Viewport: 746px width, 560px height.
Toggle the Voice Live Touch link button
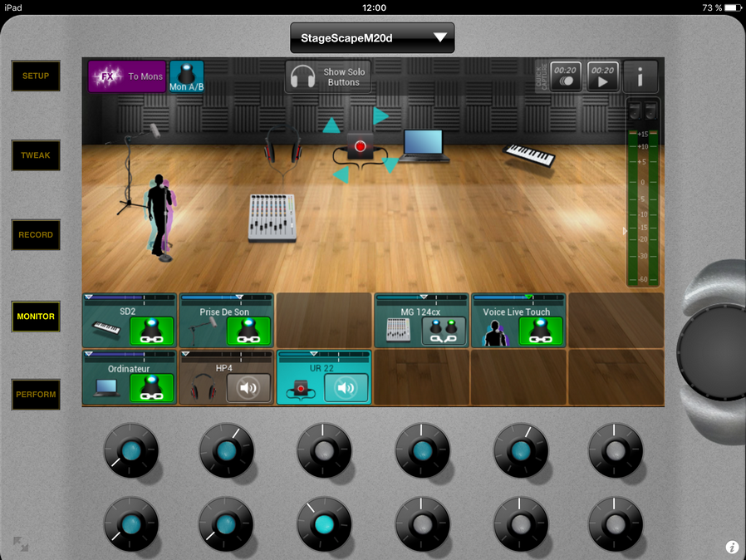(541, 332)
